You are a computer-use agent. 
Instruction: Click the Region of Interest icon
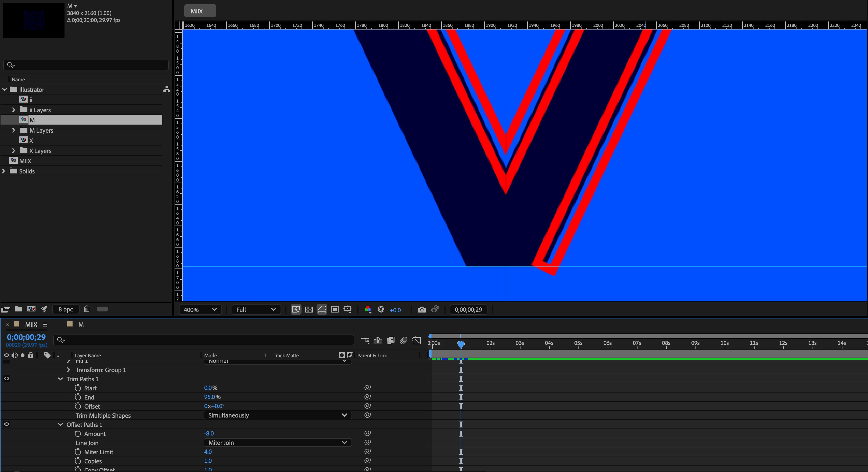335,309
